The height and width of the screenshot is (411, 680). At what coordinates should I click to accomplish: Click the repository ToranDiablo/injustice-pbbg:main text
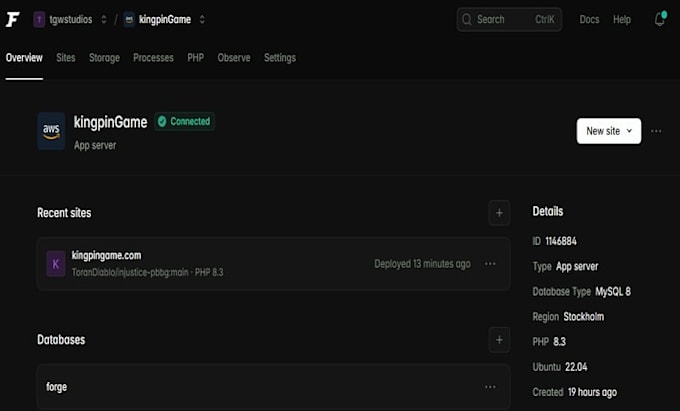(x=130, y=272)
